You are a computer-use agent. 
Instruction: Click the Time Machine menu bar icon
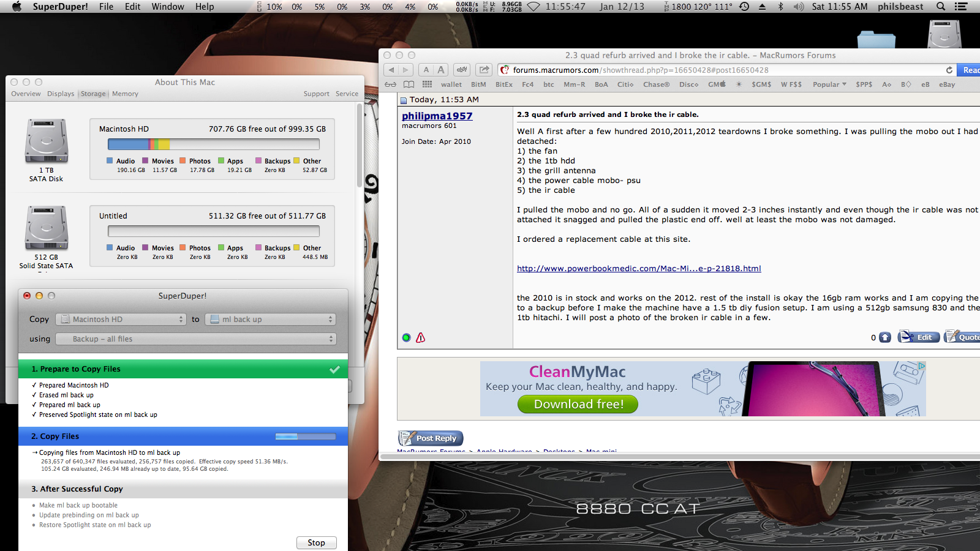744,7
